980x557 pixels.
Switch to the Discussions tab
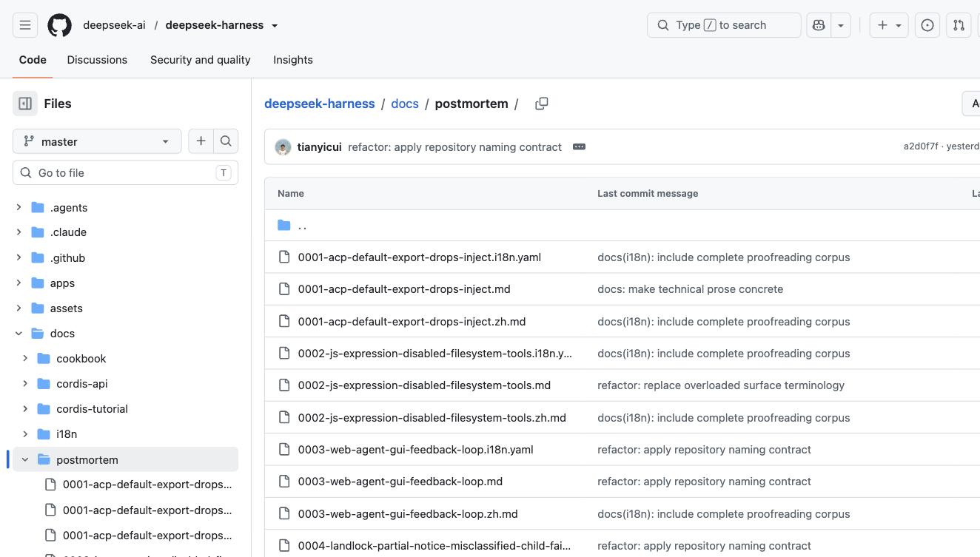pyautogui.click(x=97, y=60)
